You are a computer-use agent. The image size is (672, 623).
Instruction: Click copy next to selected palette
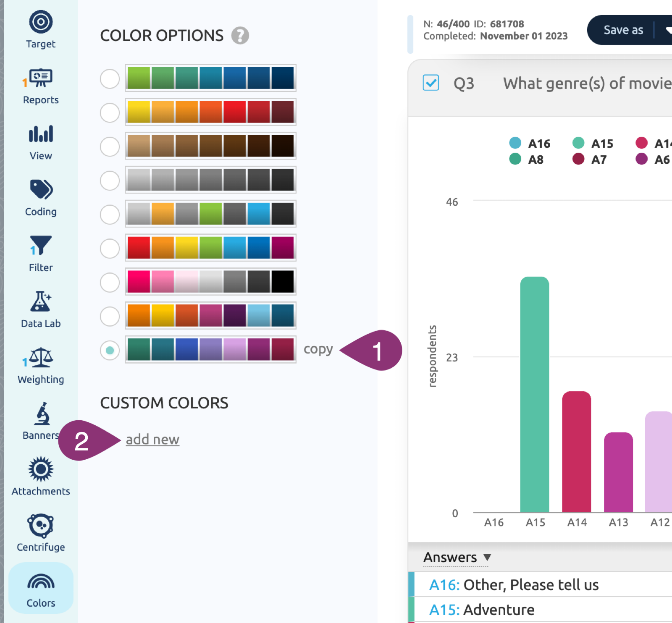point(318,349)
